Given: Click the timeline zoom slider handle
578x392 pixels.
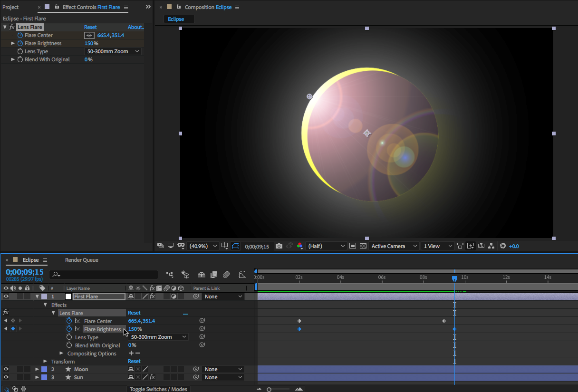Looking at the screenshot, I should pos(269,389).
